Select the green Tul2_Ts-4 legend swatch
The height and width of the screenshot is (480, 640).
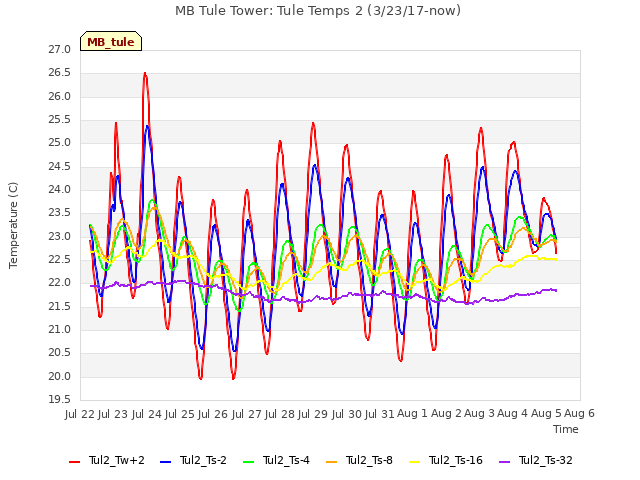coord(249,461)
